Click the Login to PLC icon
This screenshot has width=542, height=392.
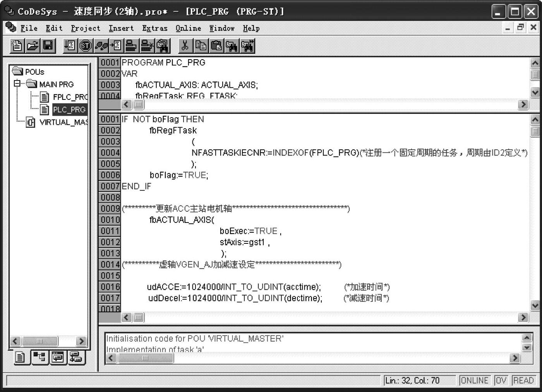132,46
